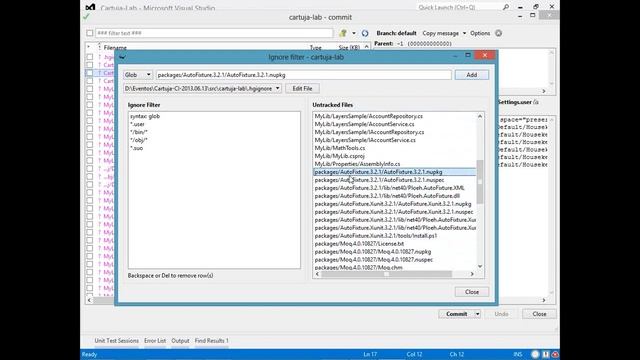Screen dimensions: 640x360
Task: Click the Untracked Files vertical scrollbar thumb
Action: coord(480,182)
